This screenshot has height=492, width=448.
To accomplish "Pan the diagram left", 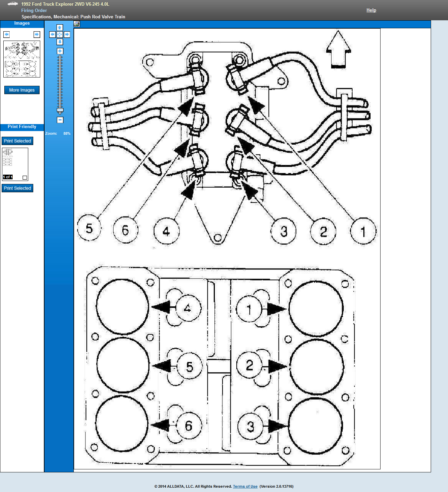I will (53, 35).
